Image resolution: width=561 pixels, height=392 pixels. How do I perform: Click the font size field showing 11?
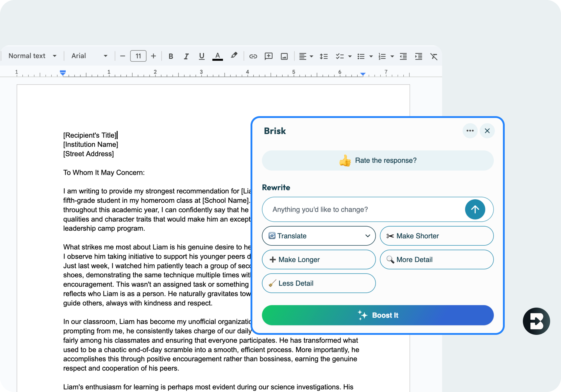[138, 56]
